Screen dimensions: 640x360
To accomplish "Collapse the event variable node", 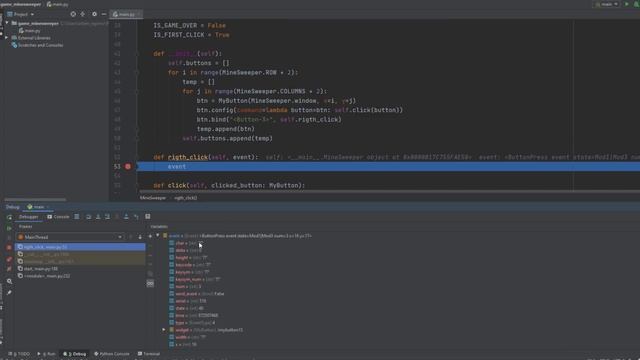I will [x=158, y=236].
